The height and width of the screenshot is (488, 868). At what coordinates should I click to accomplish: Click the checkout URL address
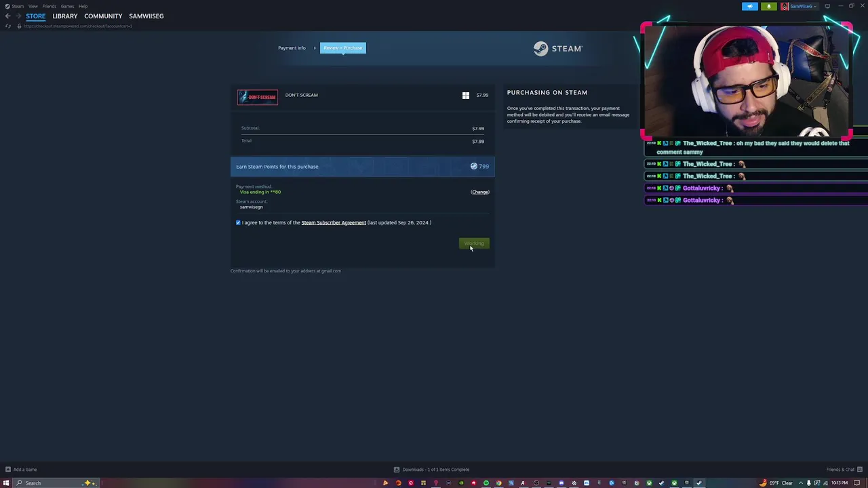coord(78,26)
